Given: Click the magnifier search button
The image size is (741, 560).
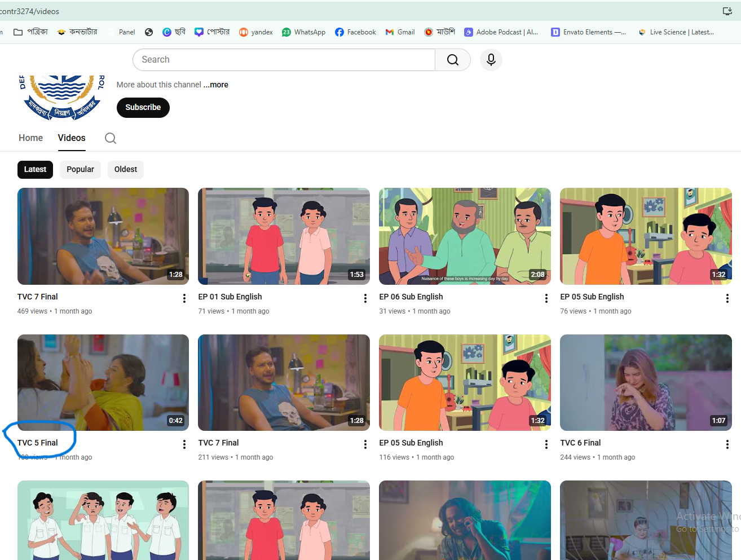Looking at the screenshot, I should click(x=452, y=60).
